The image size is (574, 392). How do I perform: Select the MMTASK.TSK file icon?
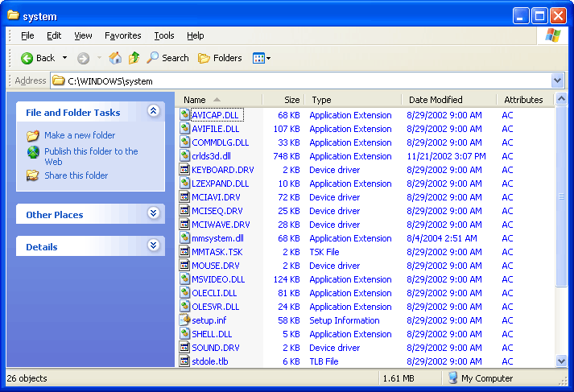click(x=185, y=251)
